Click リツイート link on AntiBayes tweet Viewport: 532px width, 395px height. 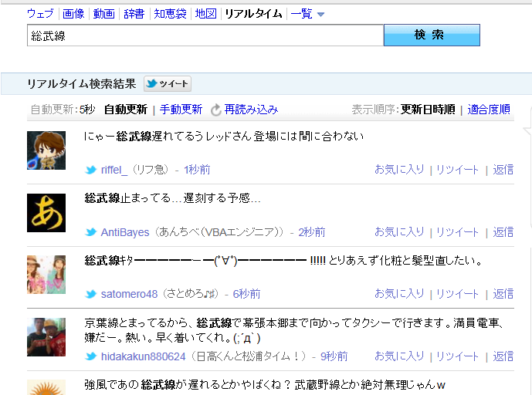pos(457,232)
